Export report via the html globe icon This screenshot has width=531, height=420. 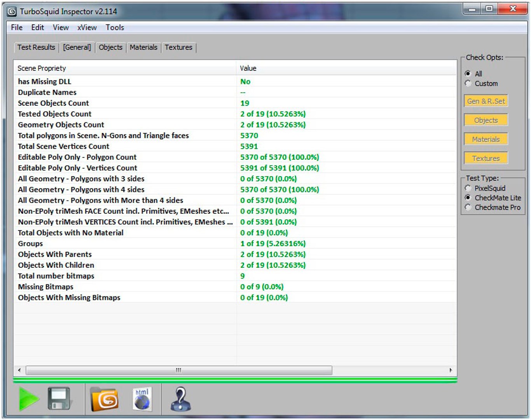tap(142, 399)
